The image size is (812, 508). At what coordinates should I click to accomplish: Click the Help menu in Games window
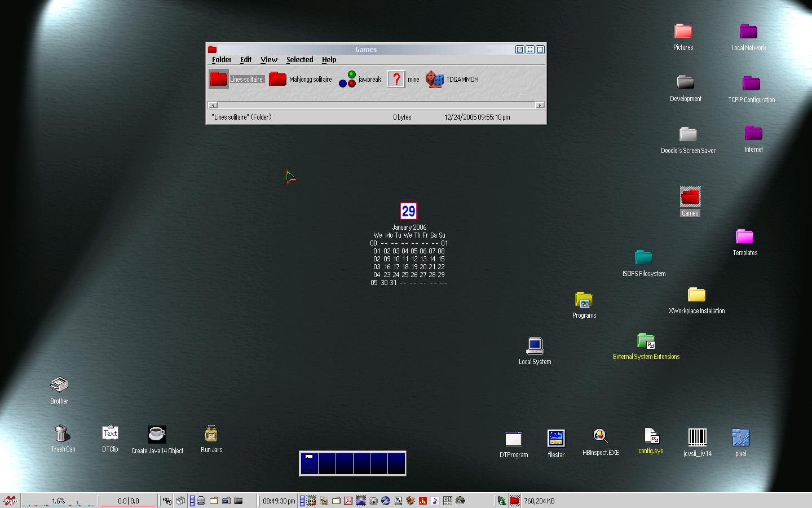(x=329, y=60)
